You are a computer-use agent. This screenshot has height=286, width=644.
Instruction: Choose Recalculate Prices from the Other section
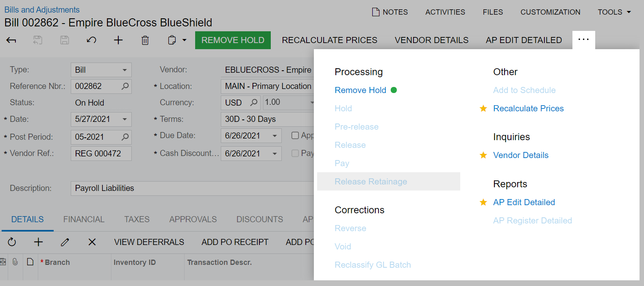click(528, 108)
